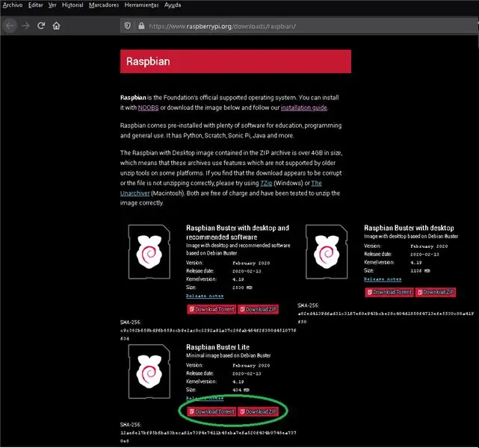Open the Ver menu
The image size is (479, 448).
pos(52,5)
